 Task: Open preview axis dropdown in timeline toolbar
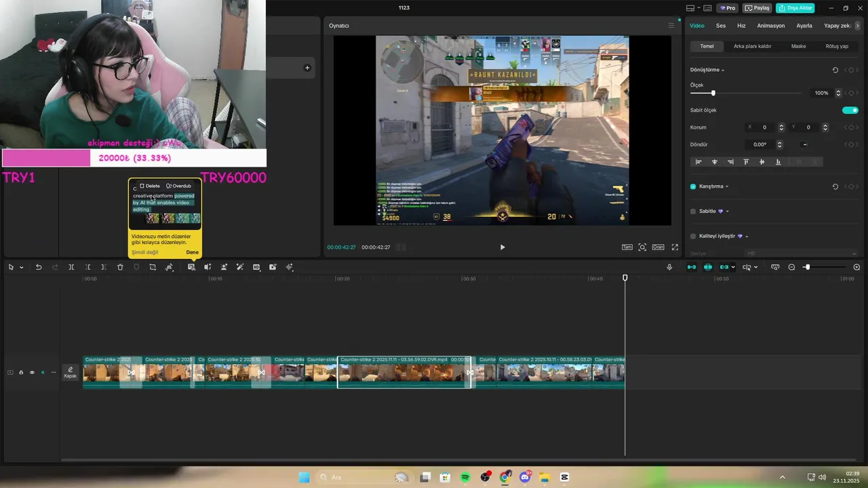point(733,267)
